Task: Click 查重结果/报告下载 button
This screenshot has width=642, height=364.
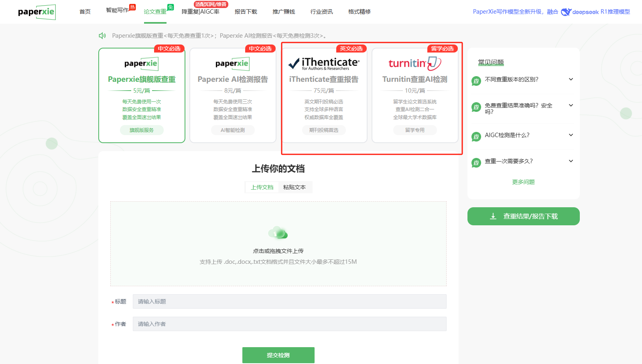Action: [x=524, y=216]
